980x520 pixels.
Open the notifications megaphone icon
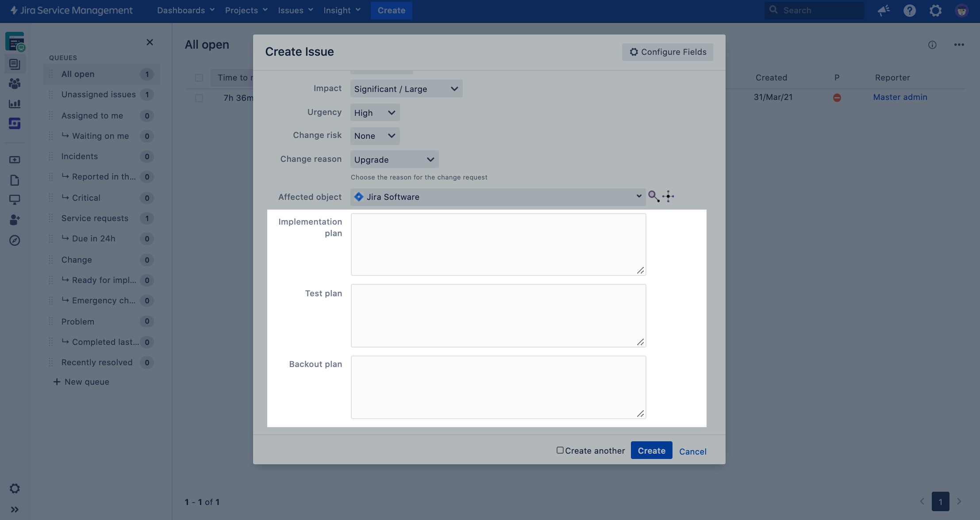point(884,11)
